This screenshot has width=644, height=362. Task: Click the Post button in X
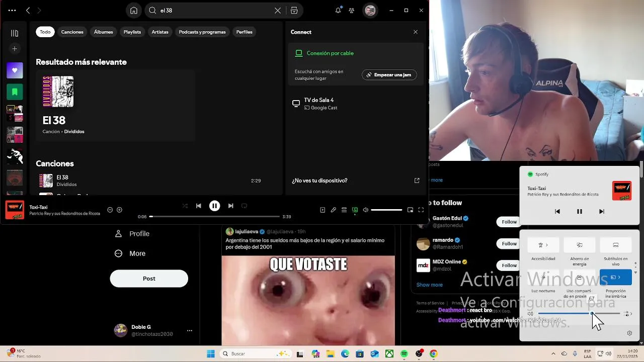tap(149, 279)
